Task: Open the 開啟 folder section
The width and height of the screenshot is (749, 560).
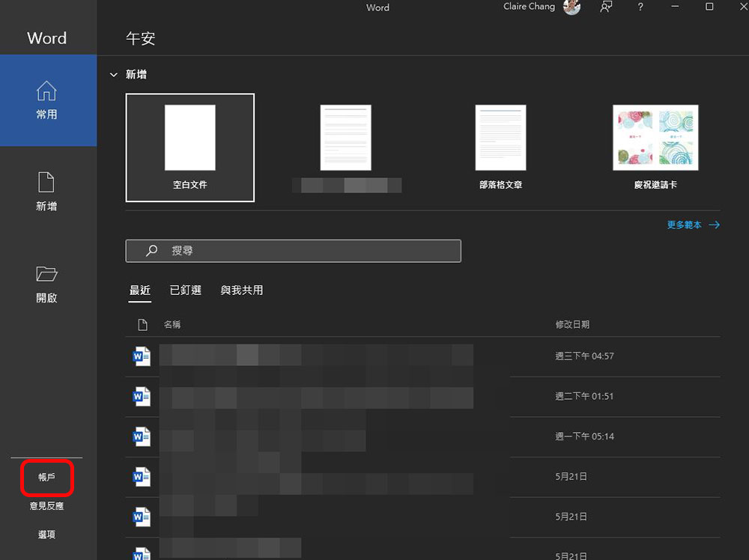Action: pos(46,284)
